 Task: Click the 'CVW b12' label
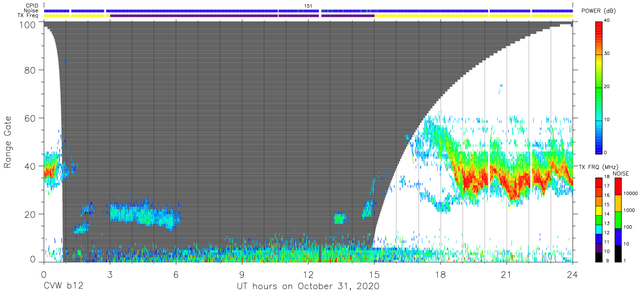tap(63, 287)
